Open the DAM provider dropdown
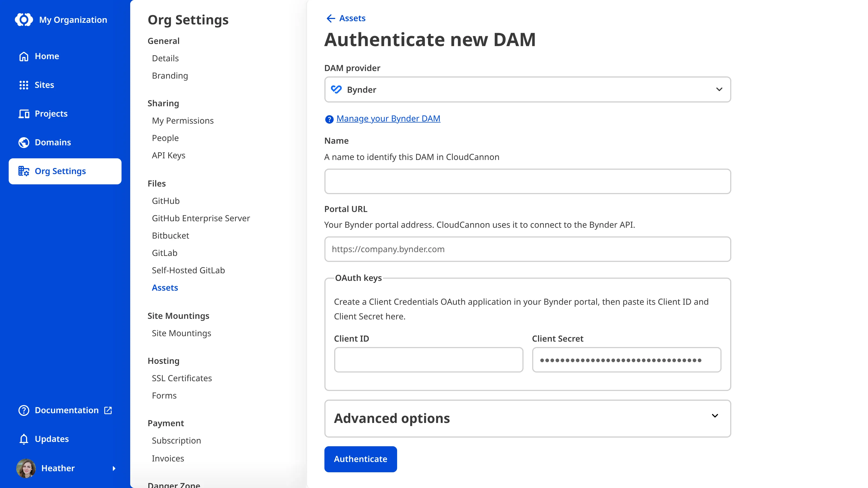The height and width of the screenshot is (488, 868). [527, 89]
